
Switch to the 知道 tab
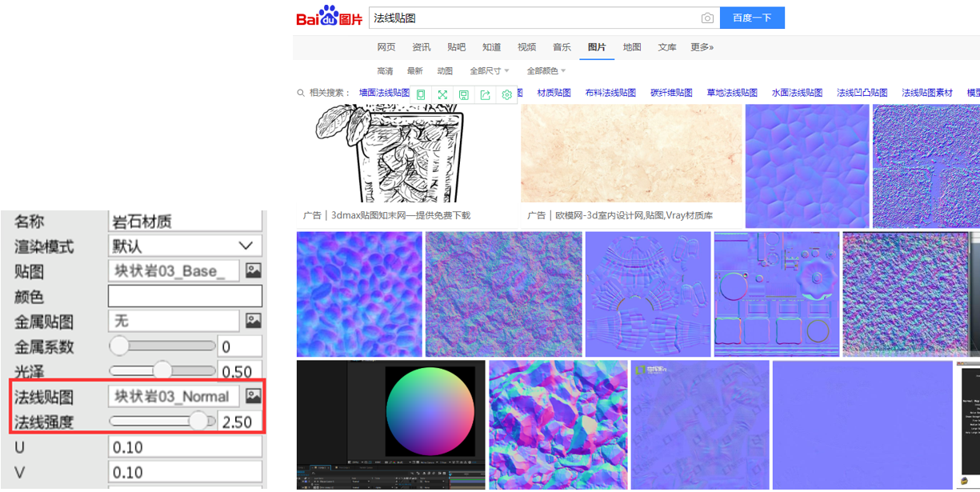(492, 47)
